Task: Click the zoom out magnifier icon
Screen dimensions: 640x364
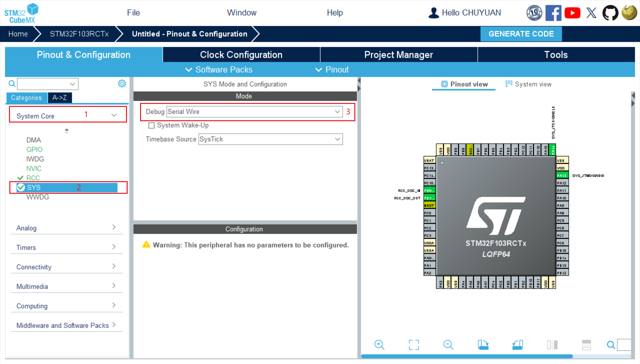Action: pyautogui.click(x=448, y=345)
